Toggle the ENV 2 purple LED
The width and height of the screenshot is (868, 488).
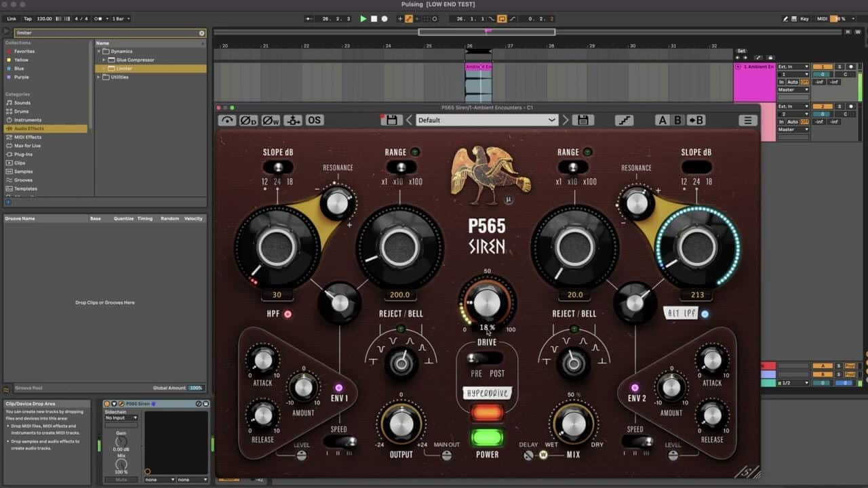coord(635,388)
